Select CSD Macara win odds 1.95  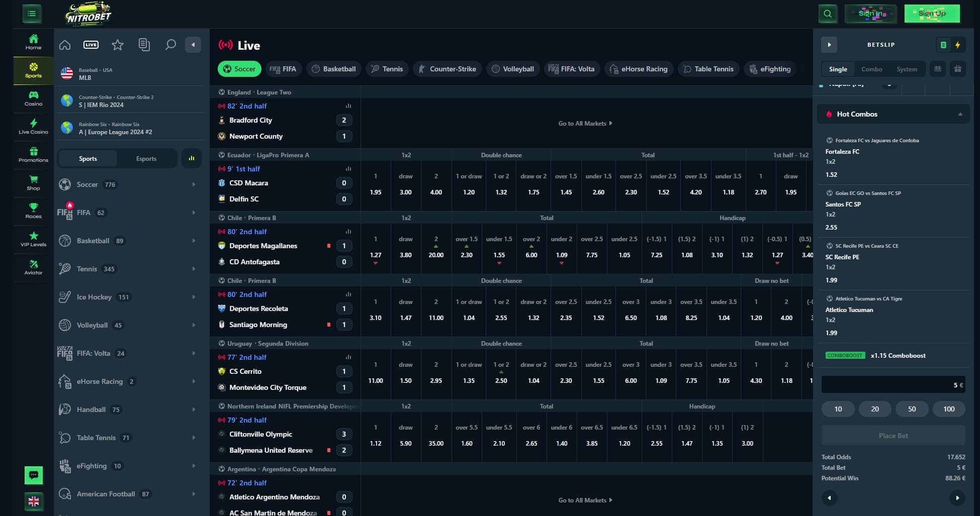pos(376,185)
